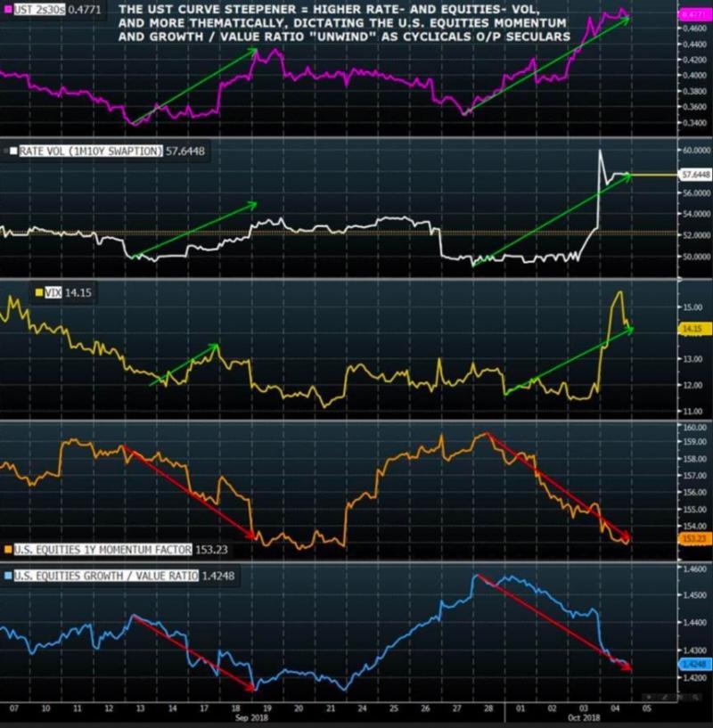Click the orange 153.23 axis value tag
The image size is (713, 728).
pyautogui.click(x=693, y=539)
